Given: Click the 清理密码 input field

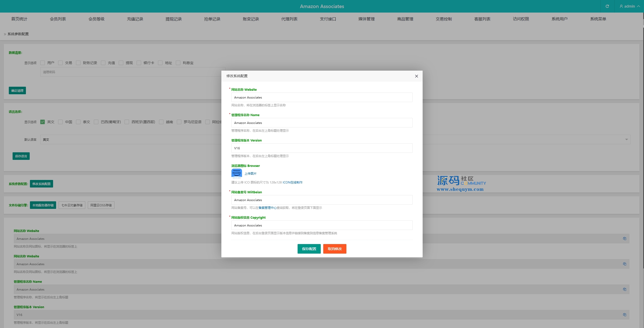Looking at the screenshot, I should coord(133,72).
